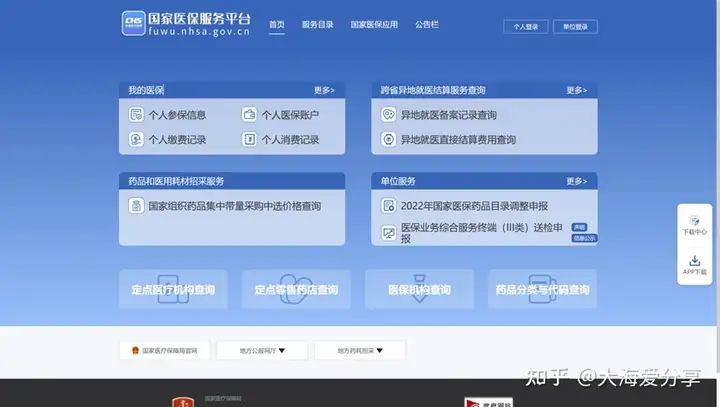720x407 pixels.
Task: Open APP下载 from the side panel
Action: tap(695, 265)
